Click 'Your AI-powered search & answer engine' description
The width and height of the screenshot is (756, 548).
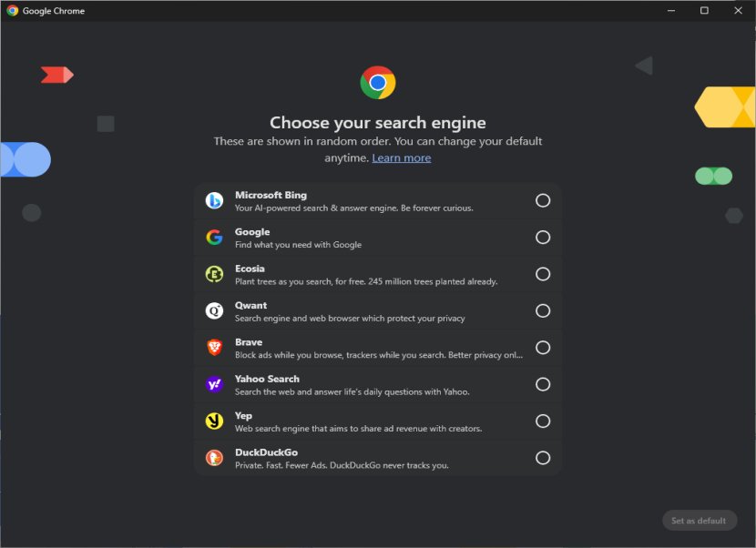[354, 208]
